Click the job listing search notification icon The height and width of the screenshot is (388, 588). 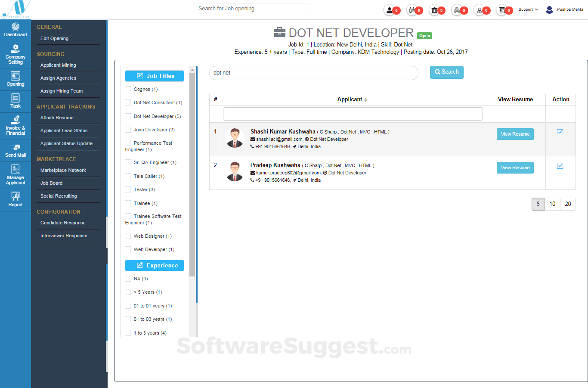pos(502,10)
